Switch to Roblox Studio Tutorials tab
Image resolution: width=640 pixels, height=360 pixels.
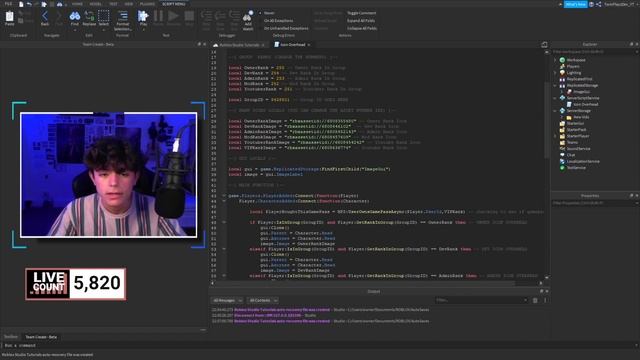(x=239, y=44)
